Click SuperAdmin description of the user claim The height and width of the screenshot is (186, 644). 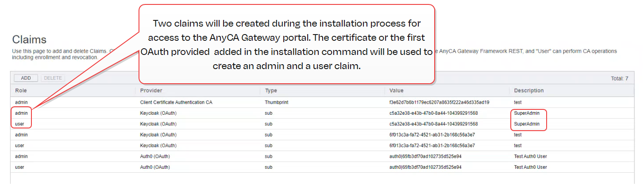[527, 124]
